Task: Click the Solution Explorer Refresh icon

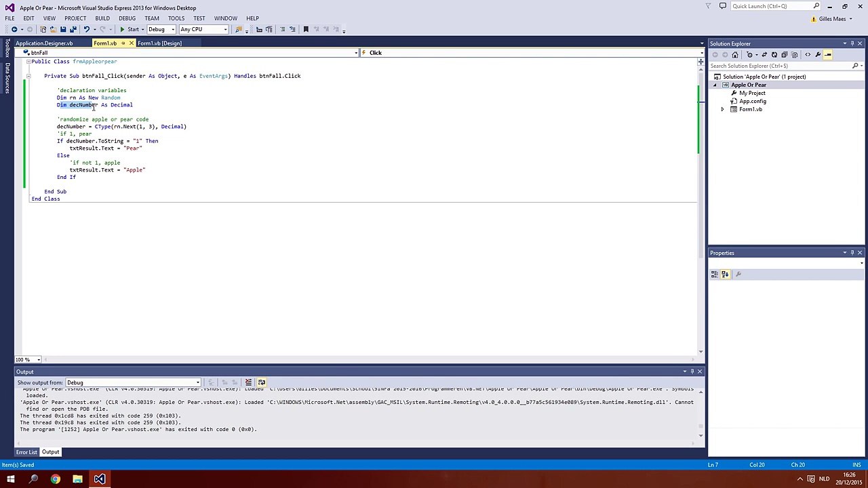Action: [x=774, y=55]
